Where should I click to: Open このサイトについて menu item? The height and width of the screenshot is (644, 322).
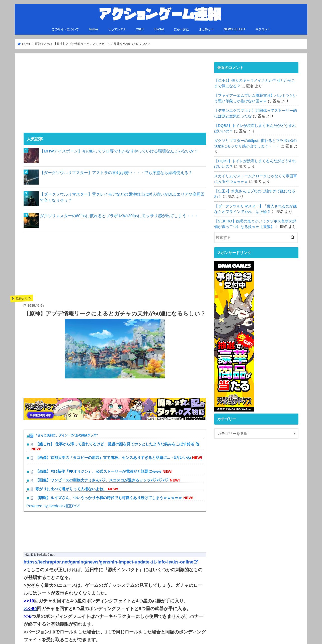(65, 29)
